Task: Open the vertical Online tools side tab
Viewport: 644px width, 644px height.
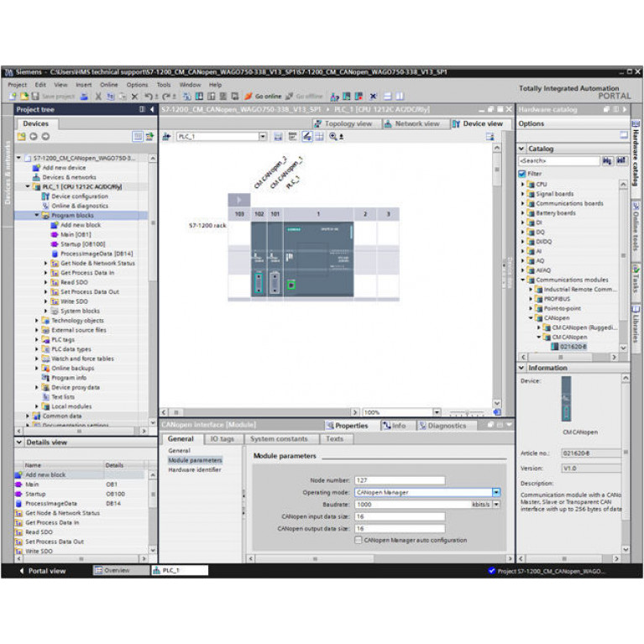Action: point(636,227)
